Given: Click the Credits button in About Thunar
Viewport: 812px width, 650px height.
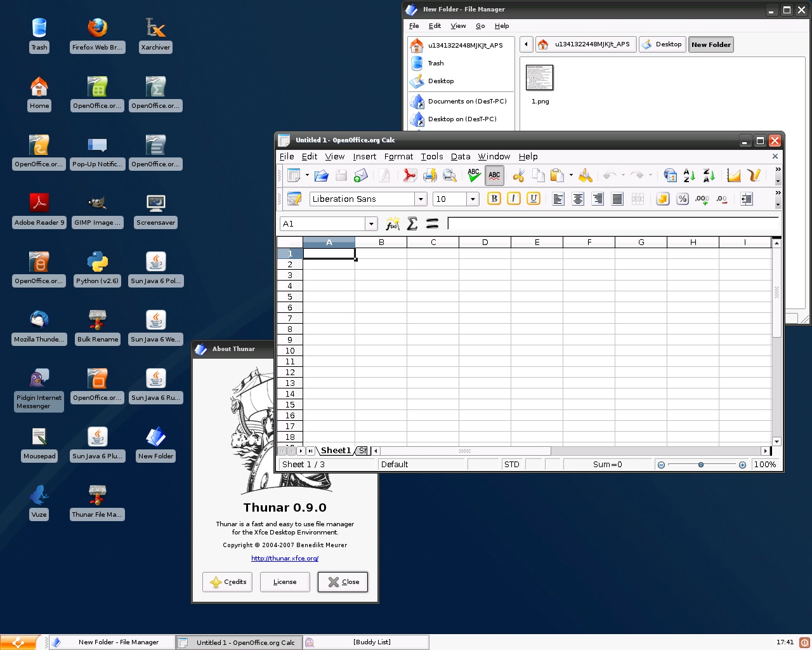Looking at the screenshot, I should (228, 582).
